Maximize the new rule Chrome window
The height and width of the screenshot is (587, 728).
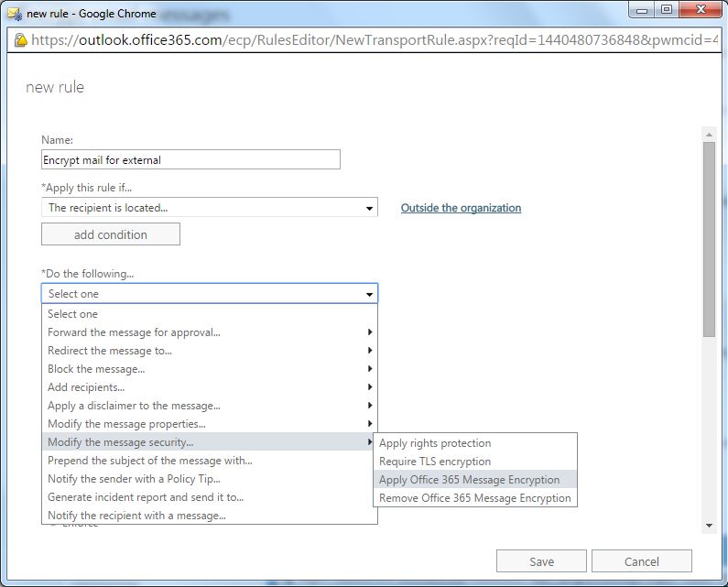[x=667, y=10]
